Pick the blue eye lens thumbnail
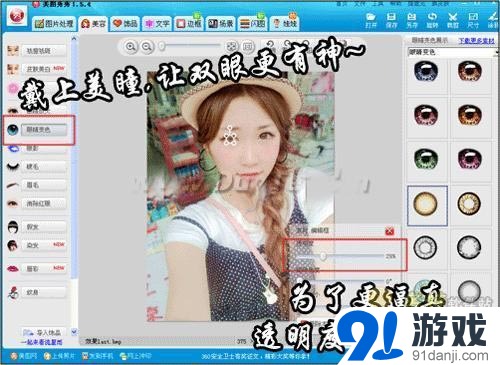The width and height of the screenshot is (500, 365). [x=426, y=71]
